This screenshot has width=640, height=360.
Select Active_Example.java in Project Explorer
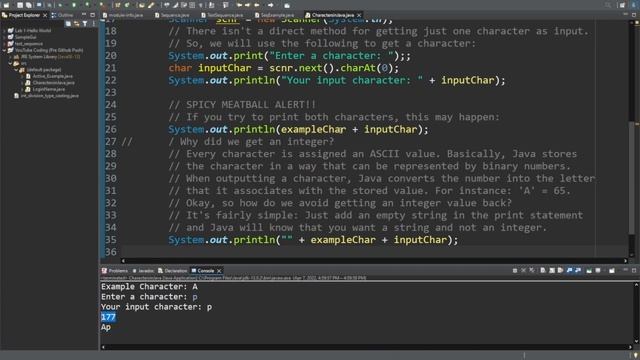click(53, 76)
